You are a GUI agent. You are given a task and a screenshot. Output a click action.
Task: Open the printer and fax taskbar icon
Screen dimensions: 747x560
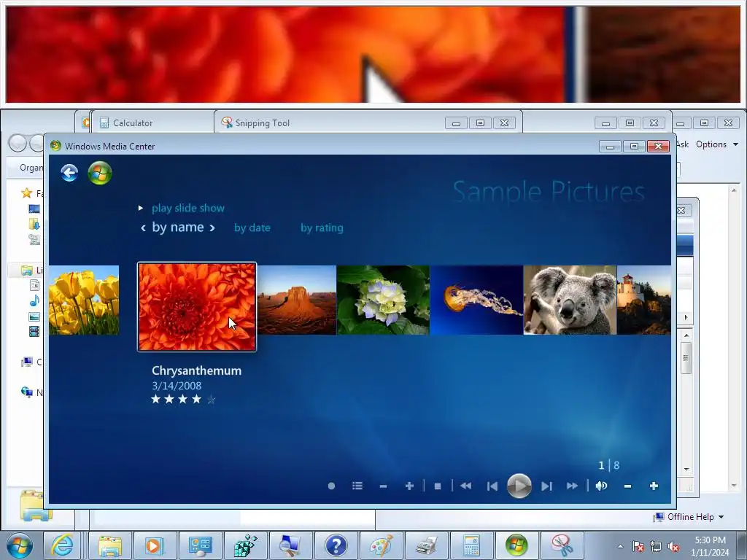(x=426, y=545)
